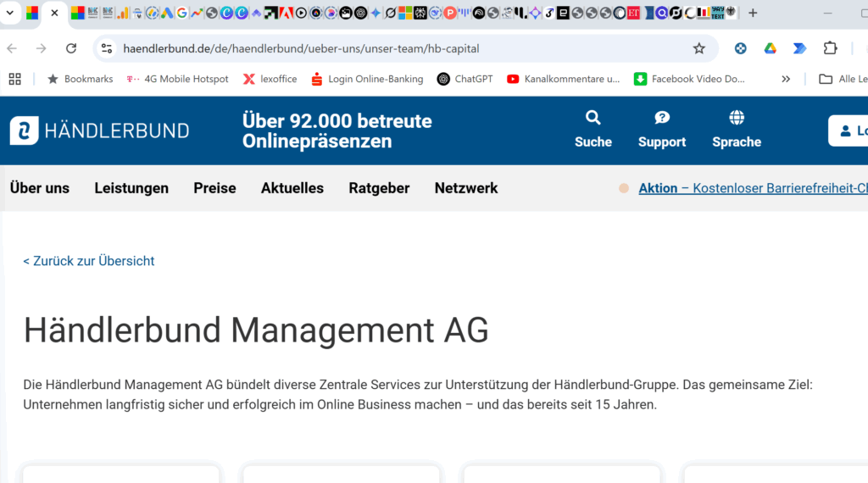Open the blue circular extension icon
This screenshot has height=483, width=868.
740,48
